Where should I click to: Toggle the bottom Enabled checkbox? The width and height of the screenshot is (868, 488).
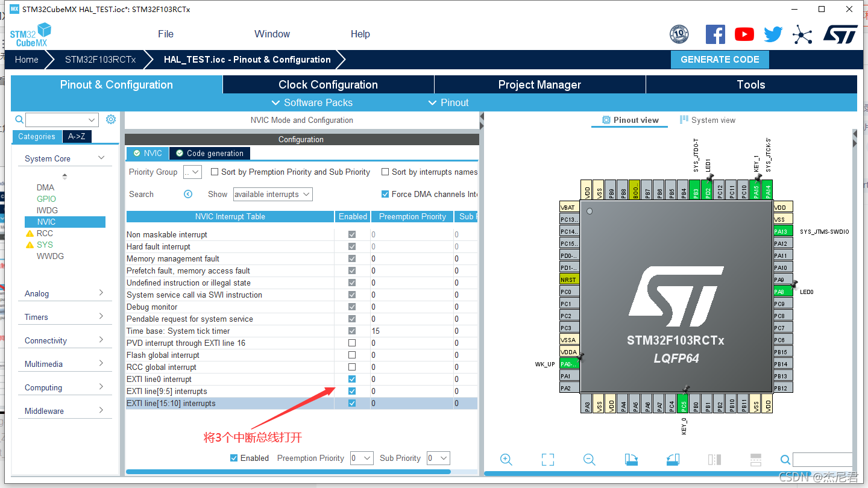[234, 458]
